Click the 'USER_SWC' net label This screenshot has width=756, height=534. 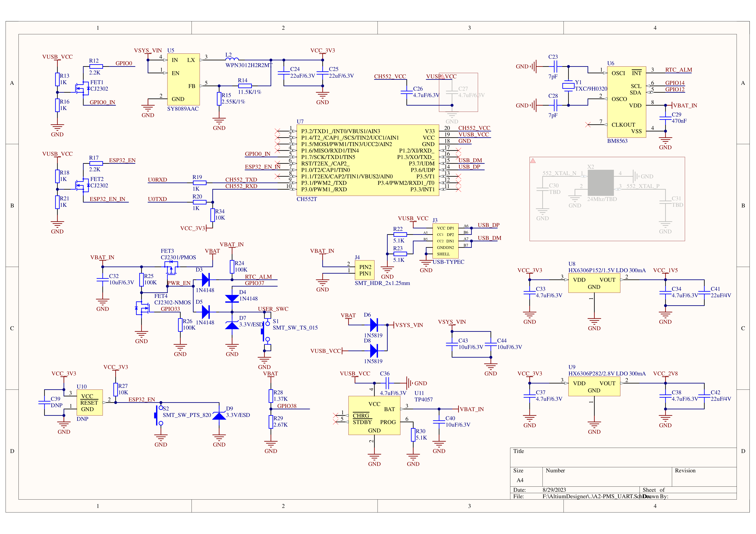pos(273,309)
